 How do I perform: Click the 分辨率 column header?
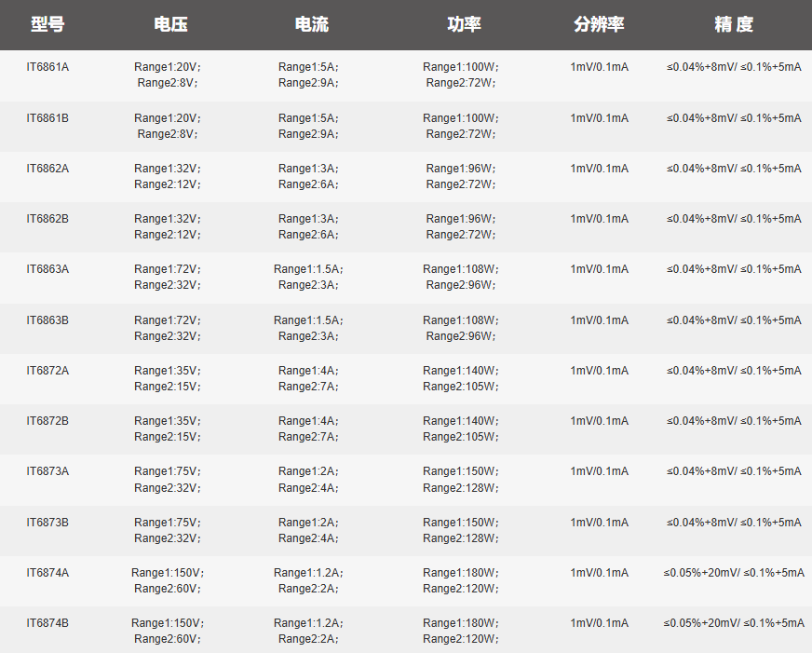pos(599,24)
